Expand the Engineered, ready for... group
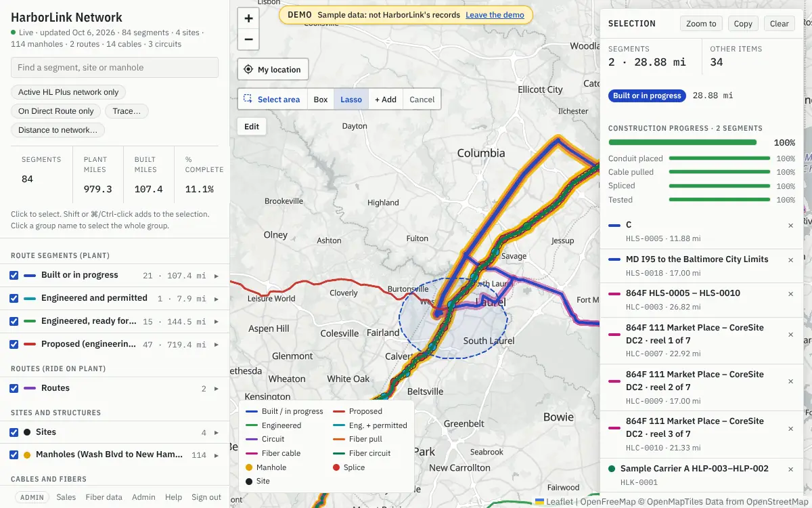812x508 pixels. [217, 322]
